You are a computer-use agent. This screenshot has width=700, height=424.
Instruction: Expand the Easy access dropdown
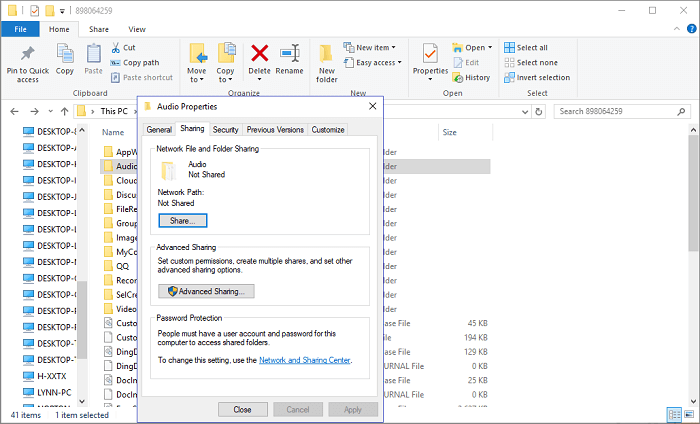399,62
